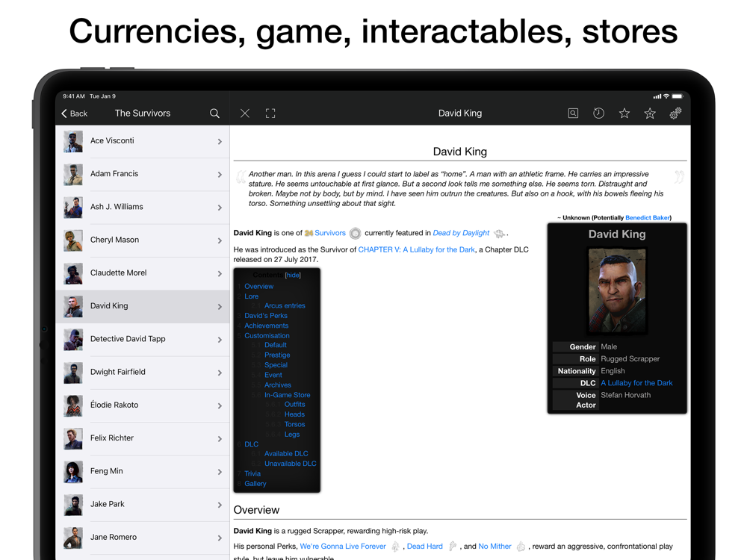Screen dimensions: 747x560
Task: Open We're Gonna Live Forever perk link
Action: (x=343, y=547)
